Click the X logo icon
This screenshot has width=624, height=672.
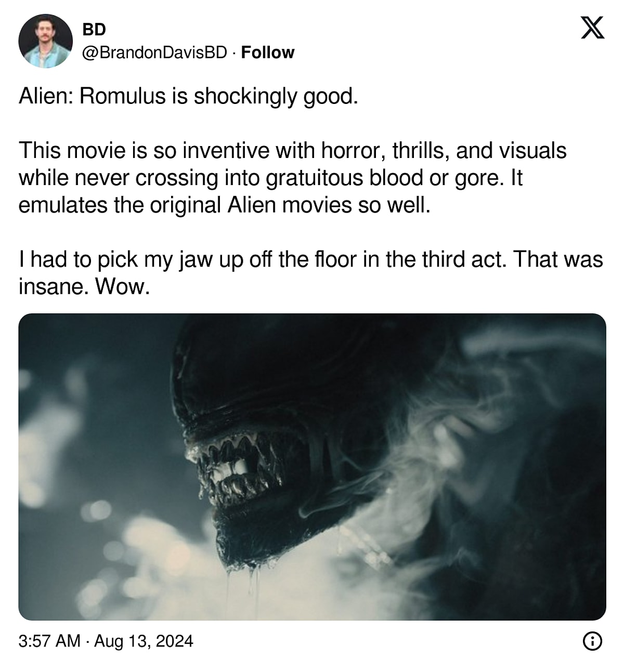click(x=592, y=28)
